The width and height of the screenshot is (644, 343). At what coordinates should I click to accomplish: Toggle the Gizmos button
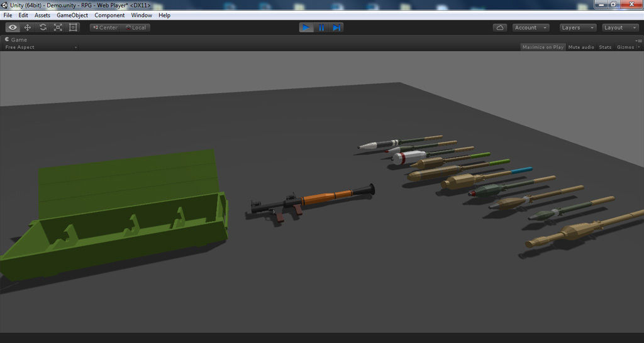click(x=625, y=47)
